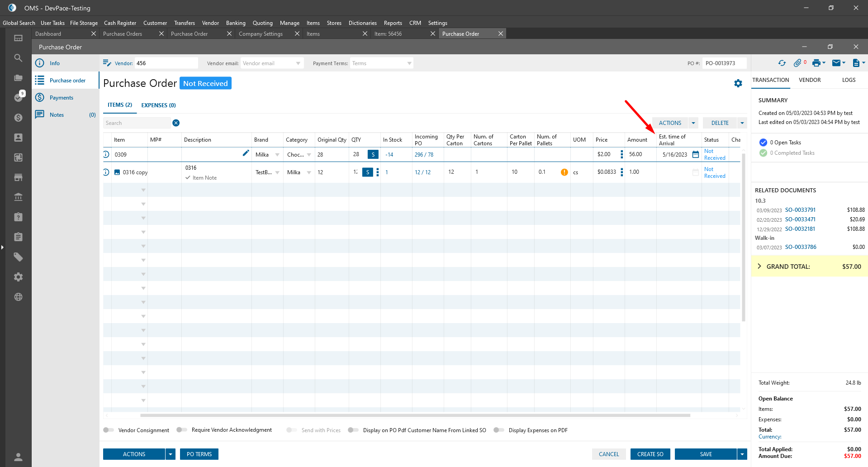Toggle Require Vendor Acknowledgment switch
The width and height of the screenshot is (868, 467).
point(182,430)
